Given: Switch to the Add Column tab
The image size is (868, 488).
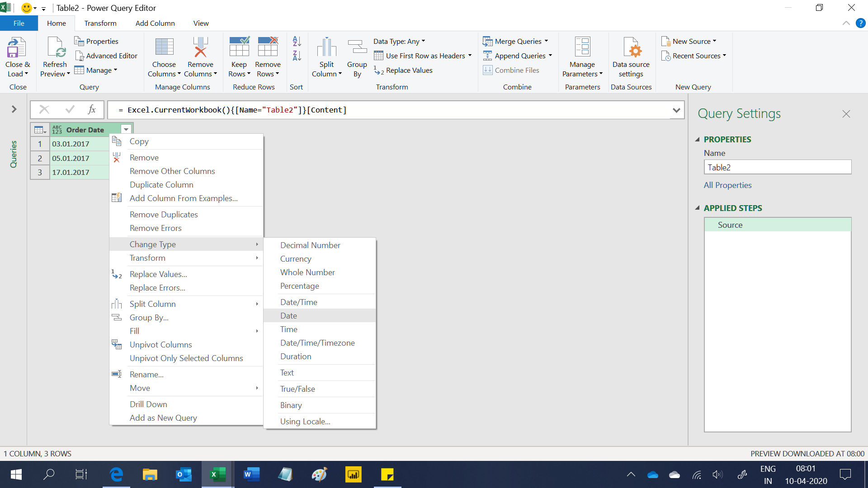Looking at the screenshot, I should coord(155,23).
